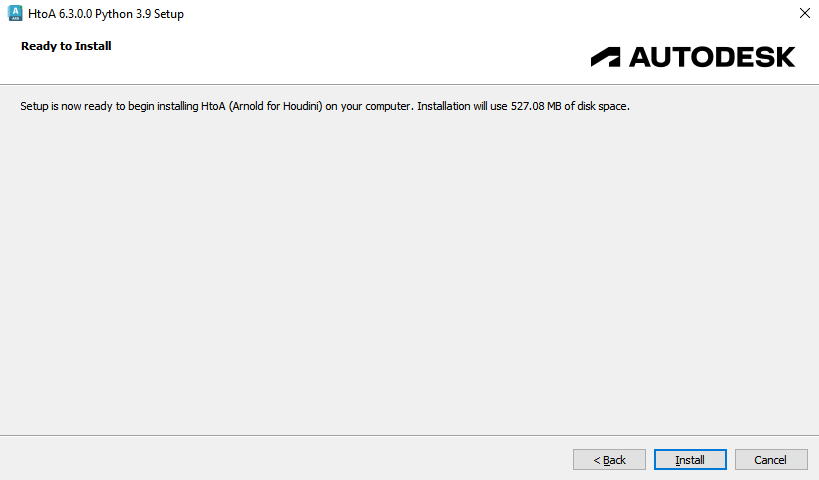Go back with the Back button
The width and height of the screenshot is (819, 480).
click(609, 460)
